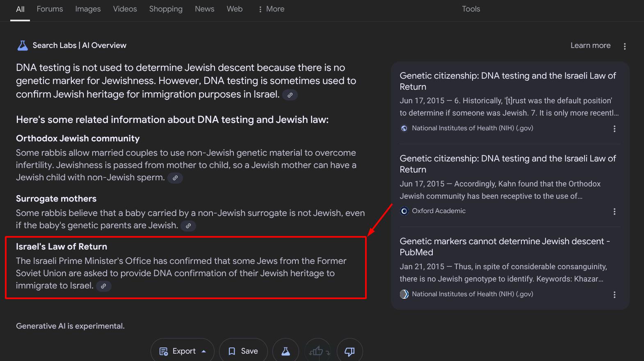Image resolution: width=644 pixels, height=361 pixels.
Task: Click the Search Labs flask icon in header
Action: click(23, 45)
